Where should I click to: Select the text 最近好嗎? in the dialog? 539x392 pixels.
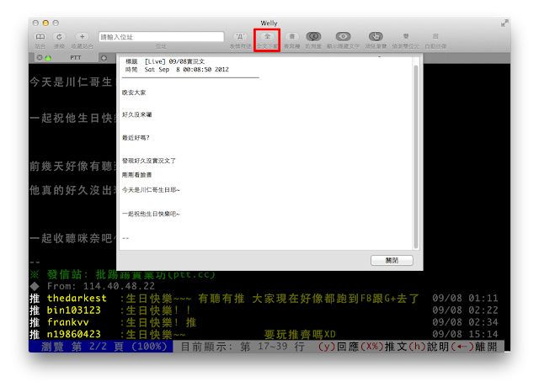point(136,138)
